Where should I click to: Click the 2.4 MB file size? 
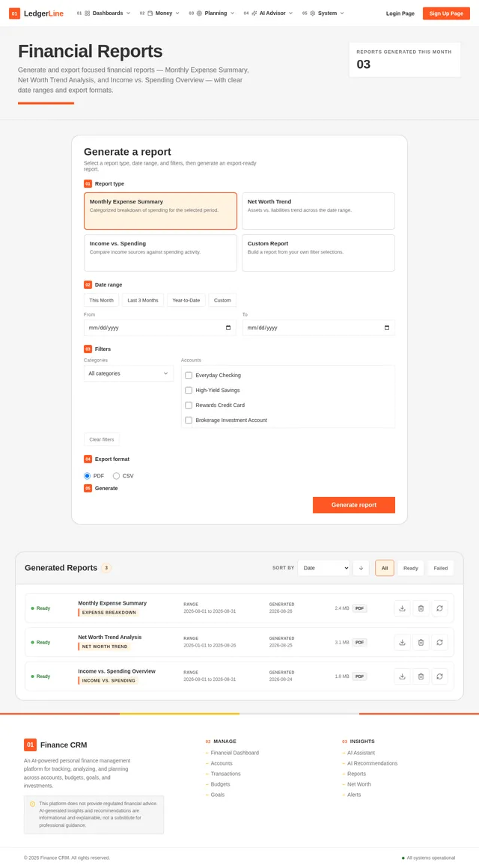point(342,608)
